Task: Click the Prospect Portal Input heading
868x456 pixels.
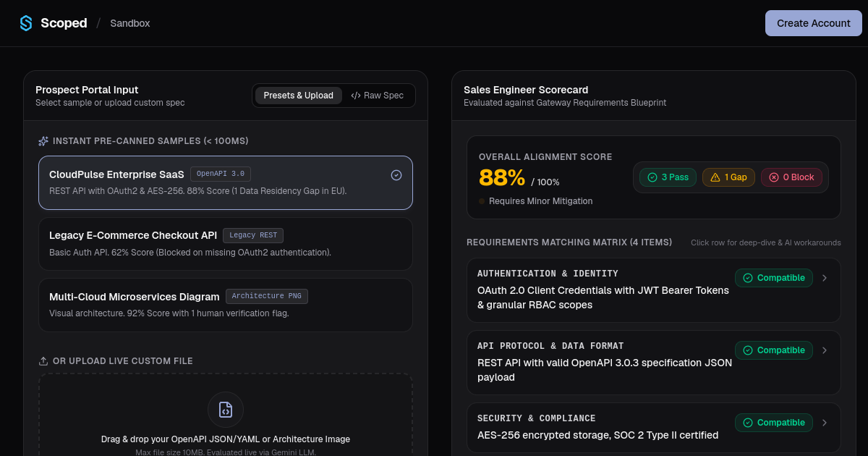Action: (x=87, y=90)
